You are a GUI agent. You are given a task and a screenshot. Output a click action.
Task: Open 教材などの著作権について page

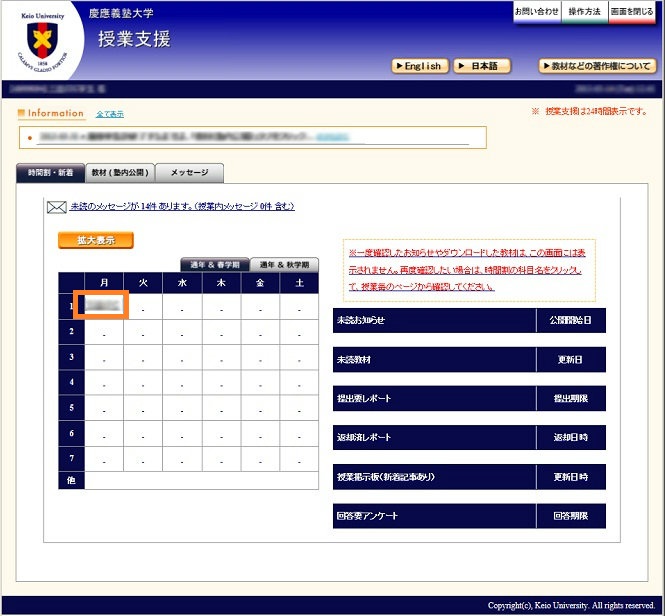pyautogui.click(x=597, y=66)
